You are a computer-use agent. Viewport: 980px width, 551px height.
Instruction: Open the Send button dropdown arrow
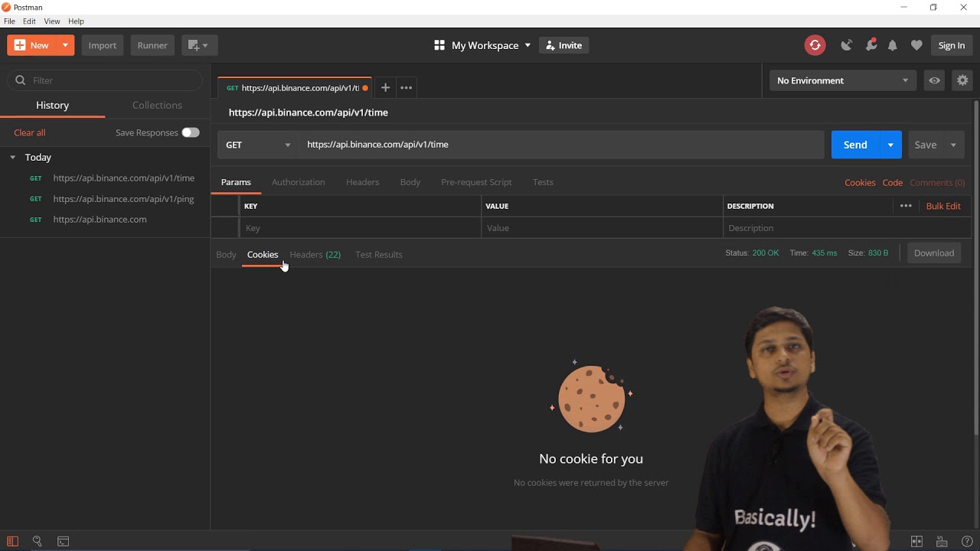[890, 145]
